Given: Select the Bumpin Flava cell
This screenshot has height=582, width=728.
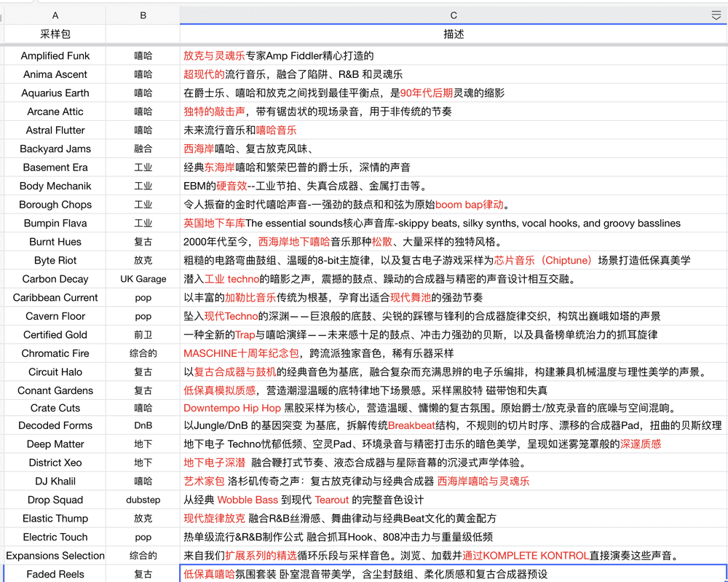Looking at the screenshot, I should click(x=55, y=223).
